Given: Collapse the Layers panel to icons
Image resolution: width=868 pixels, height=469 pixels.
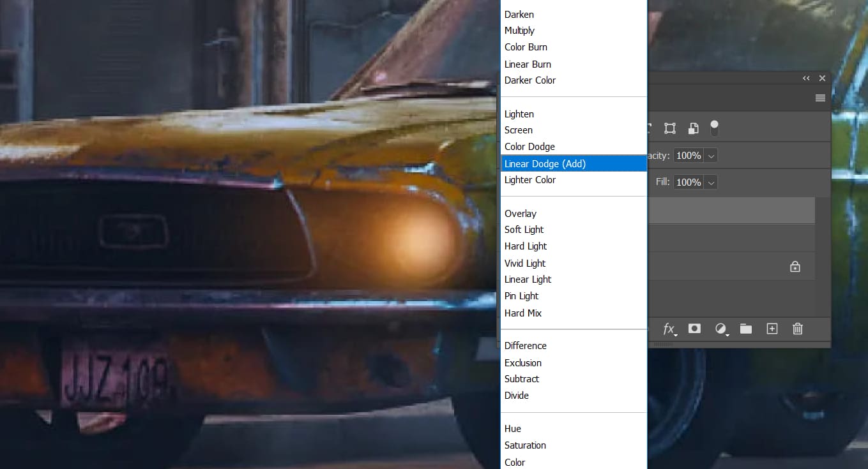Looking at the screenshot, I should click(x=806, y=78).
